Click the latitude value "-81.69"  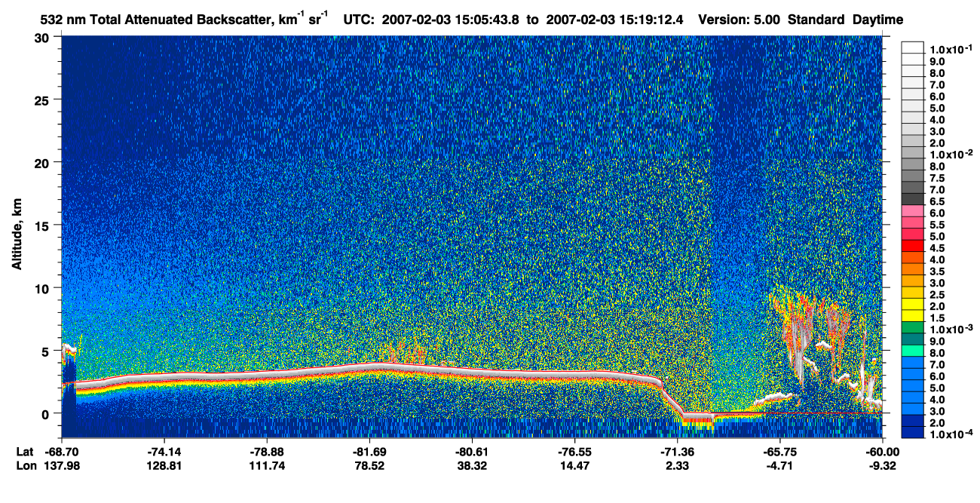click(369, 452)
